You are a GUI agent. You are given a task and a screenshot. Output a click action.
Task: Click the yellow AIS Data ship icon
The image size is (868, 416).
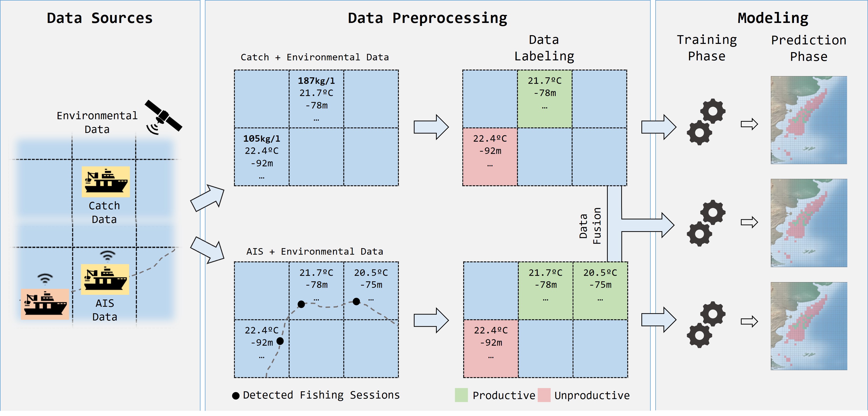pyautogui.click(x=105, y=280)
